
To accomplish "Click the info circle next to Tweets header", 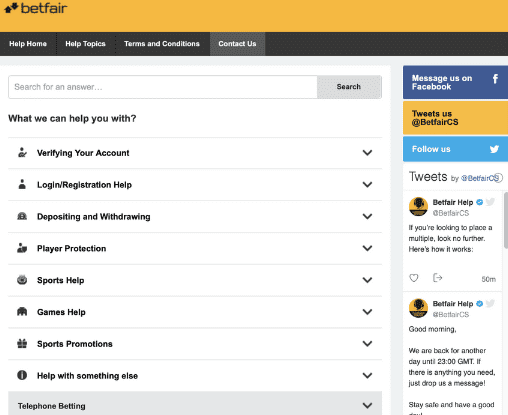I will (x=498, y=178).
